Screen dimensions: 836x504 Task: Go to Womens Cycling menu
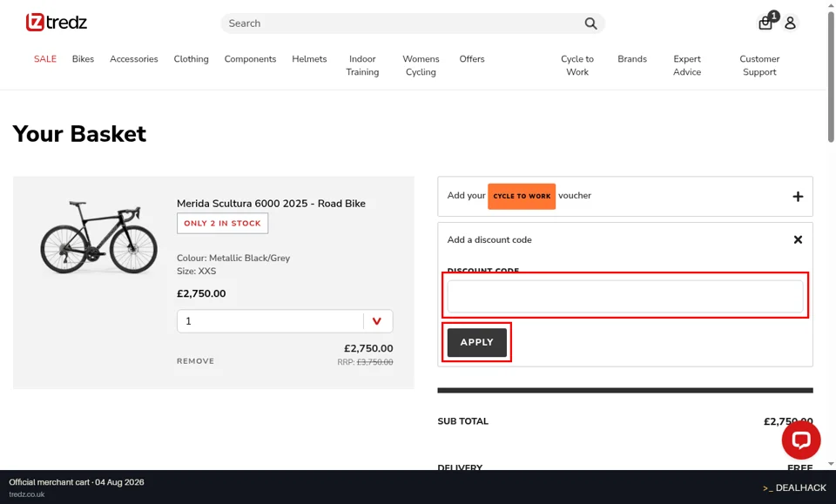[x=421, y=65]
